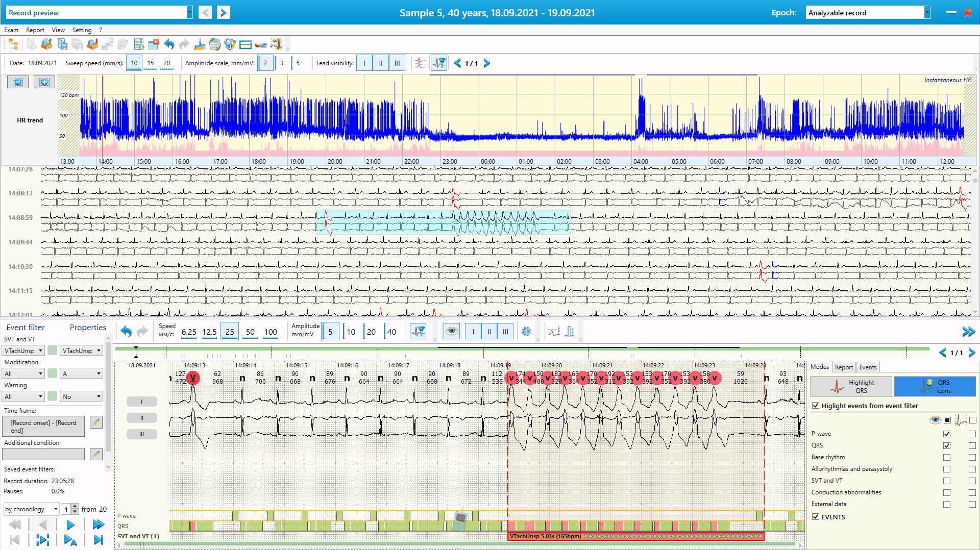Toggle the eye visibility in lower toolbar

pyautogui.click(x=452, y=332)
